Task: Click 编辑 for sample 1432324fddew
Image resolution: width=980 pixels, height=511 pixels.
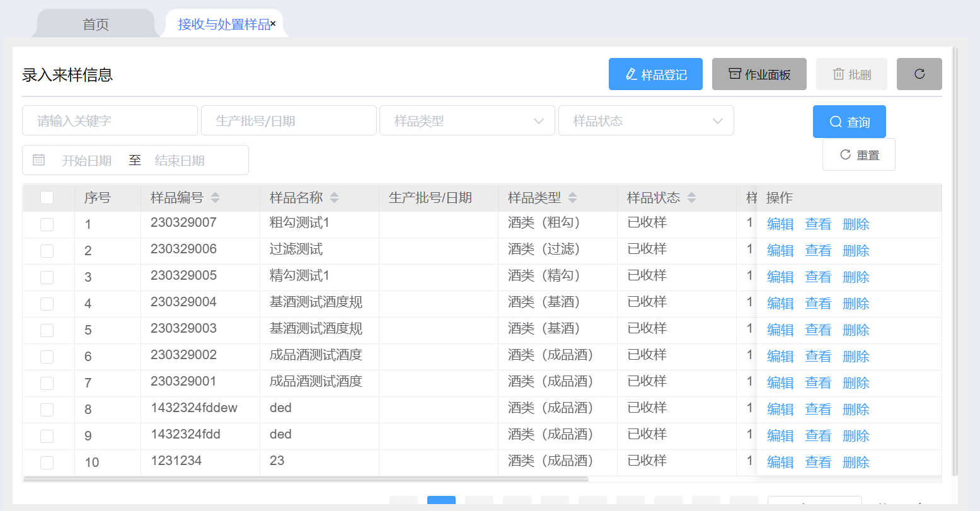Action: click(x=780, y=410)
